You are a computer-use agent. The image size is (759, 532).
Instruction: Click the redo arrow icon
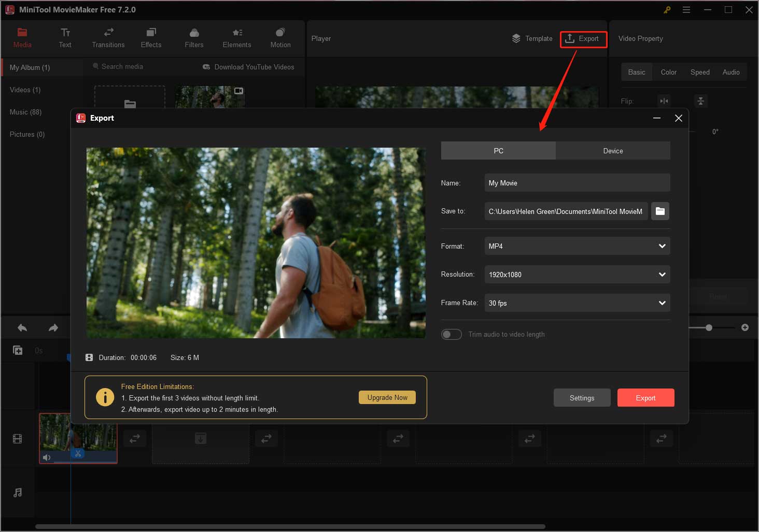(53, 327)
